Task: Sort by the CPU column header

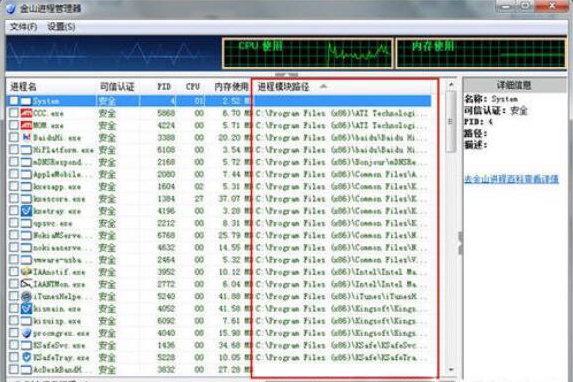Action: pyautogui.click(x=193, y=87)
